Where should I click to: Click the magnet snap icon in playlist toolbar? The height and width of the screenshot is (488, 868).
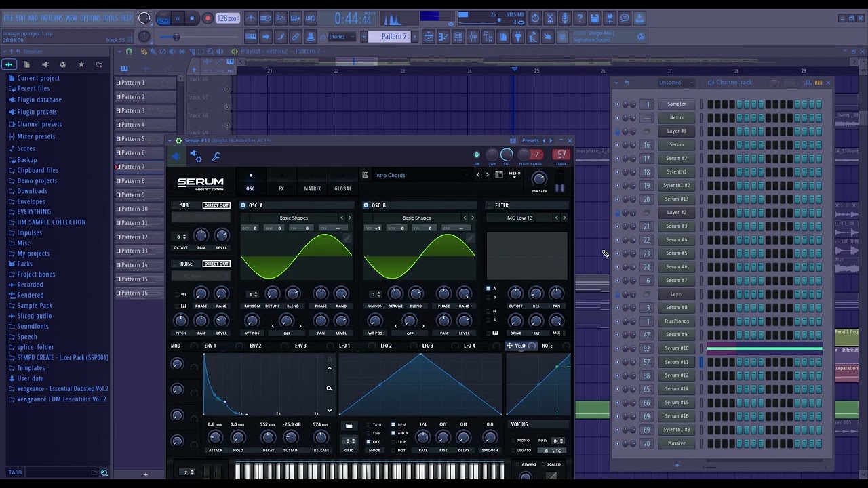pyautogui.click(x=129, y=52)
